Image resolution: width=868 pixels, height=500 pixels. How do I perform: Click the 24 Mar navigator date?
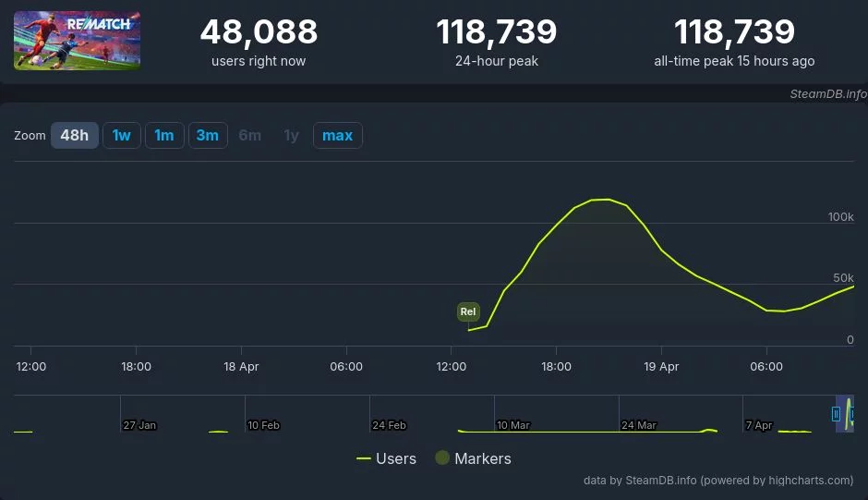coord(638,425)
